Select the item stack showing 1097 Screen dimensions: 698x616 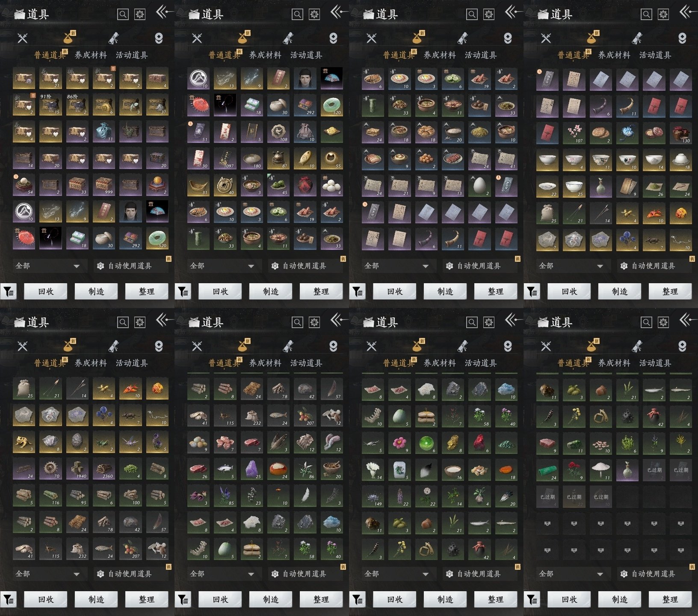pyautogui.click(x=225, y=159)
